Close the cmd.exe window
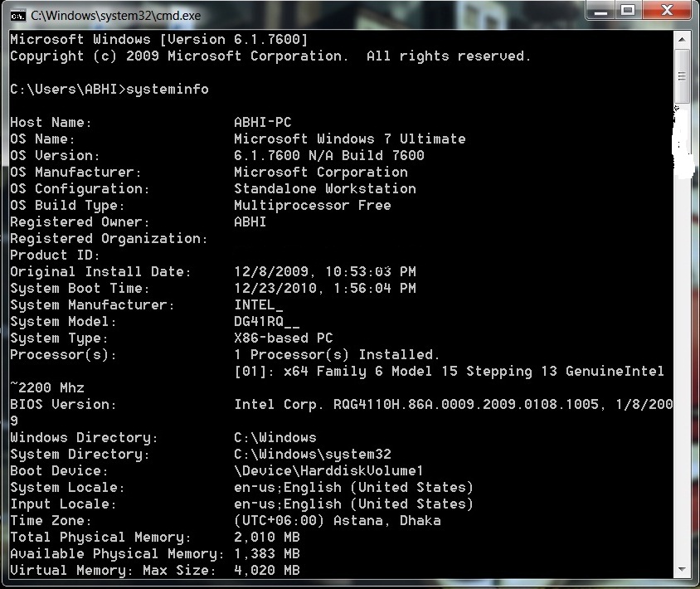This screenshot has width=700, height=589. coord(667,10)
